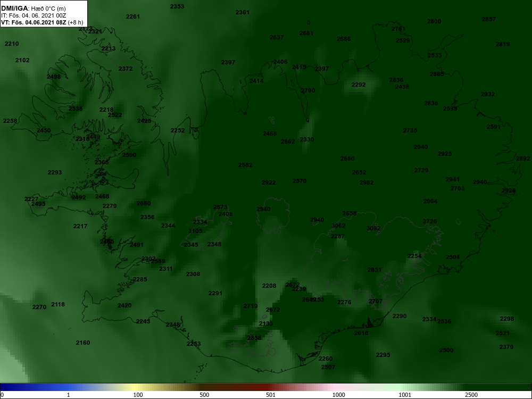Click the map value 2538
The height and width of the screenshot is (399, 532).
point(76,109)
